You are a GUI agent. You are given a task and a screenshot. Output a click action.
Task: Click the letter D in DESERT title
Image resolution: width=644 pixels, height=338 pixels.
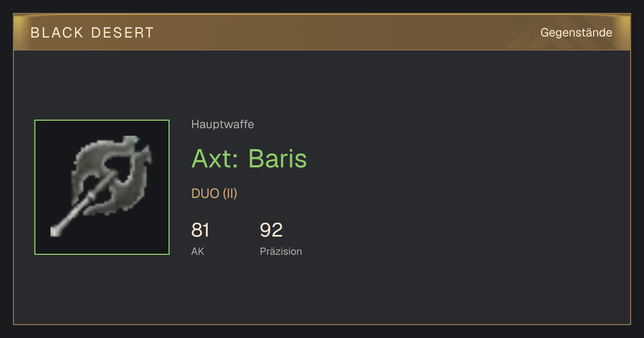96,33
